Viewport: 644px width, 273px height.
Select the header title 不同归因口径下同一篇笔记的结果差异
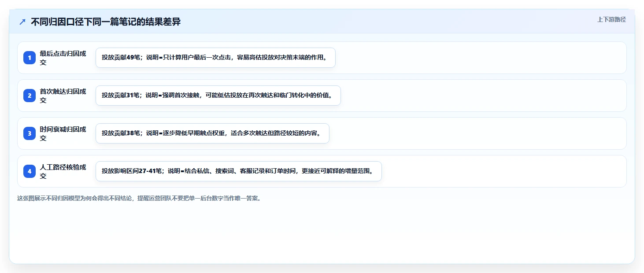[x=106, y=22]
